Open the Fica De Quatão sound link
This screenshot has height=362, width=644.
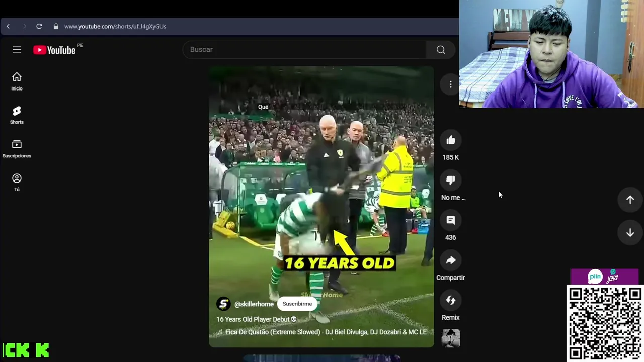click(322, 332)
